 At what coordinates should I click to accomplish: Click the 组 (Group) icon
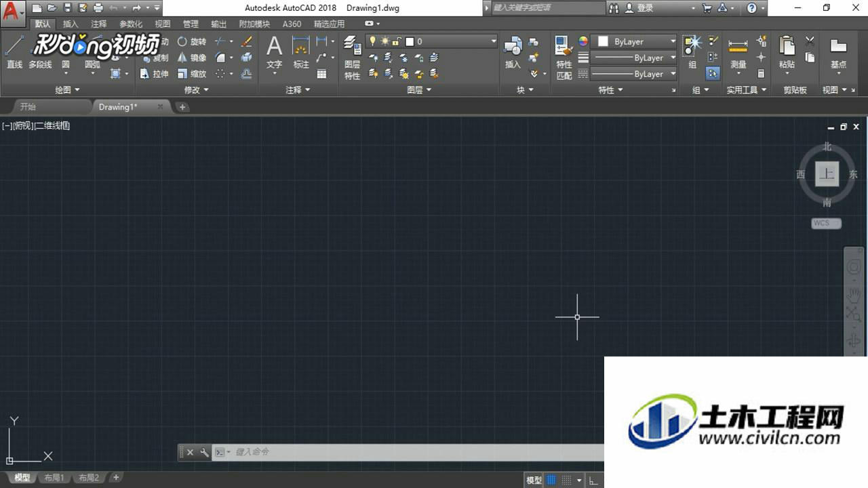click(x=692, y=53)
